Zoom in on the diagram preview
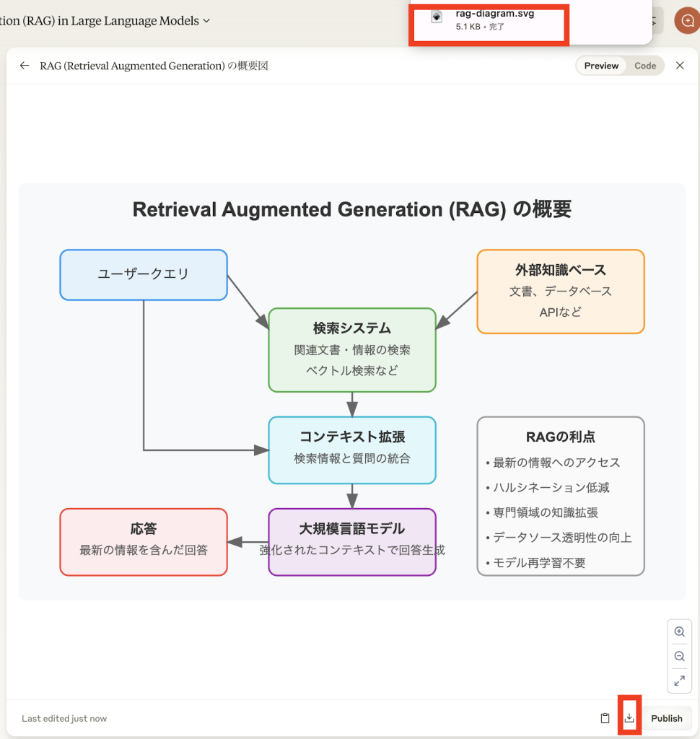This screenshot has height=739, width=700. pyautogui.click(x=679, y=631)
